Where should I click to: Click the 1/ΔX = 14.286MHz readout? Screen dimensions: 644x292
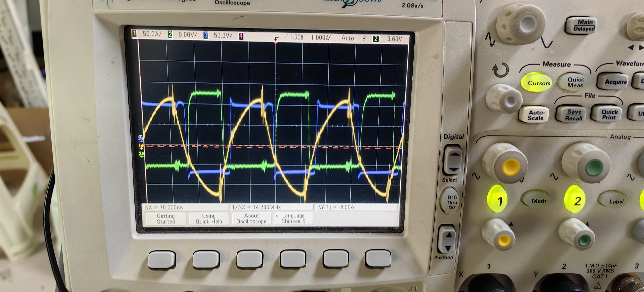[272, 207]
